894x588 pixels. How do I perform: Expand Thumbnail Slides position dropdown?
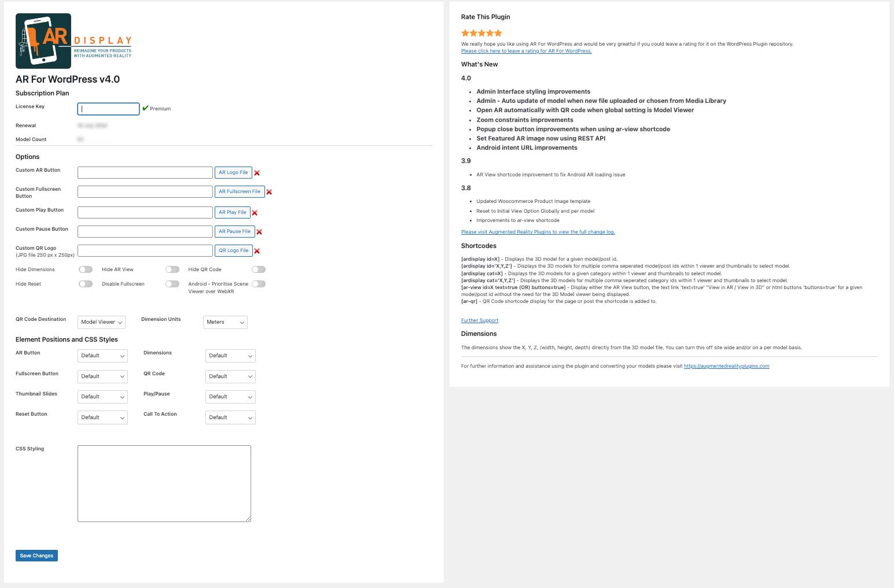coord(102,397)
